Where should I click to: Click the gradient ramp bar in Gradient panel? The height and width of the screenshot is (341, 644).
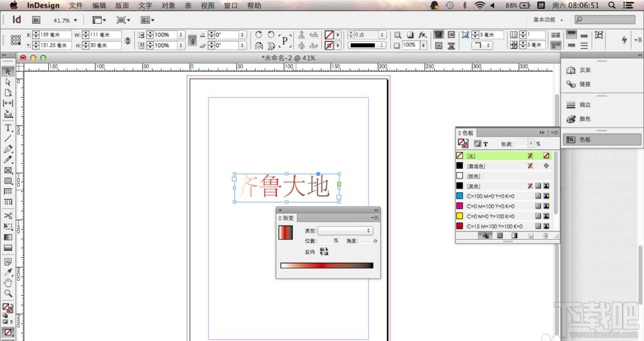coord(327,266)
